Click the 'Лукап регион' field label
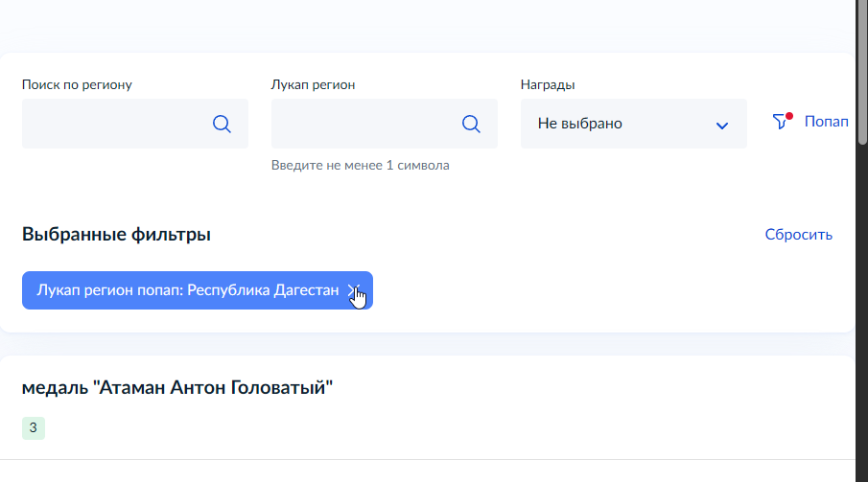868x482 pixels. [314, 84]
